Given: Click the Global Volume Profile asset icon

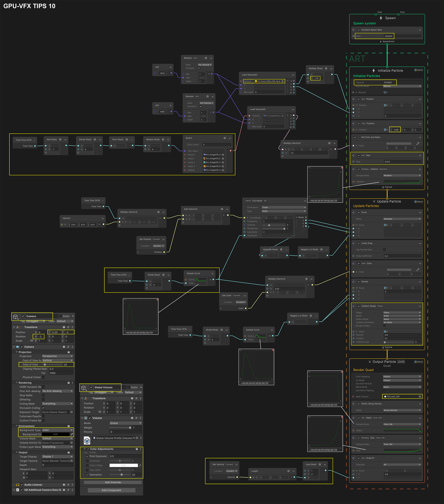Looking at the screenshot, I should pos(87,440).
